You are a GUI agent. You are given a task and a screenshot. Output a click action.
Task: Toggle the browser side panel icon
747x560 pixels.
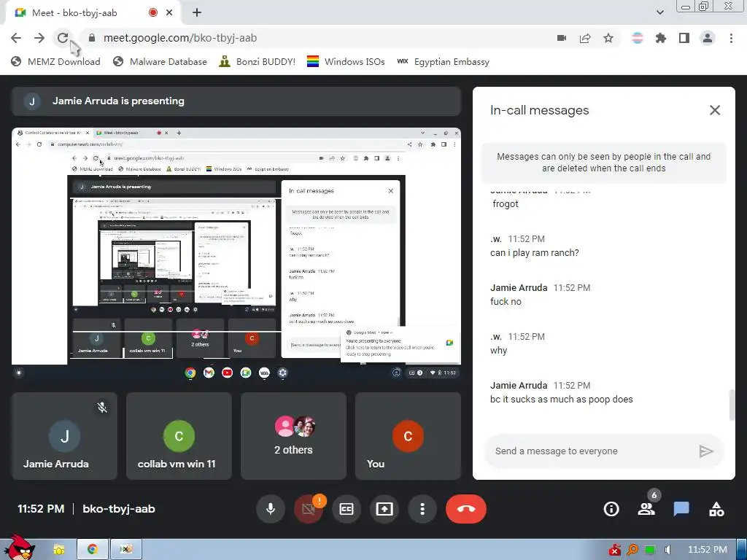point(684,38)
